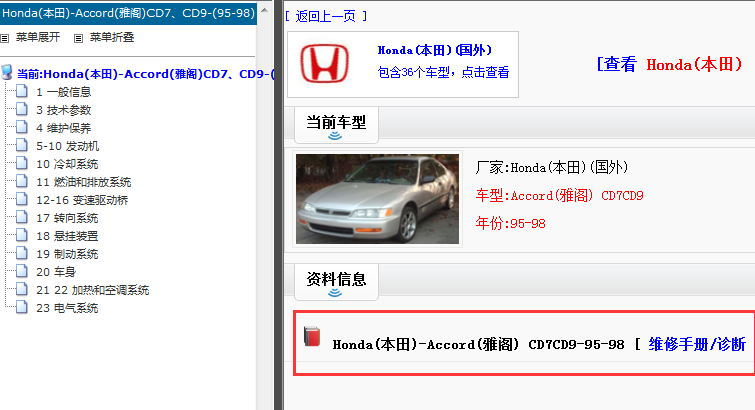The image size is (755, 410).
Task: Select tree item 12-16 变速驱动桥
Action: 82,200
